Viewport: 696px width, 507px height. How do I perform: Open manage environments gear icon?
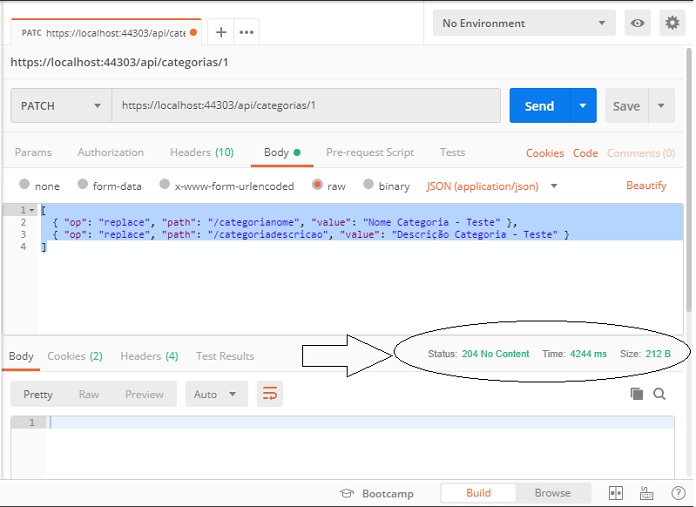pyautogui.click(x=672, y=23)
